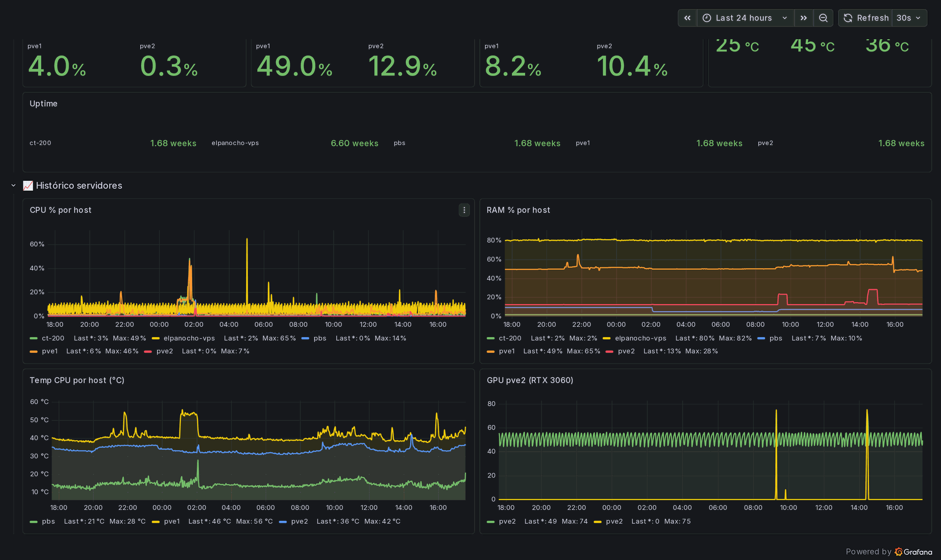Click yellow elpanocho-vps color swatch in RAM legend

tap(606, 339)
